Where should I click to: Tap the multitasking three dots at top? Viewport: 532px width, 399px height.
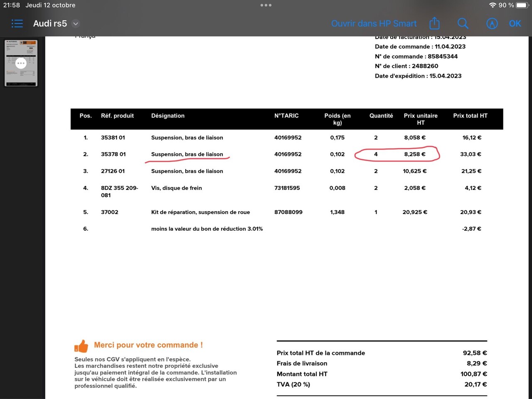pyautogui.click(x=266, y=5)
